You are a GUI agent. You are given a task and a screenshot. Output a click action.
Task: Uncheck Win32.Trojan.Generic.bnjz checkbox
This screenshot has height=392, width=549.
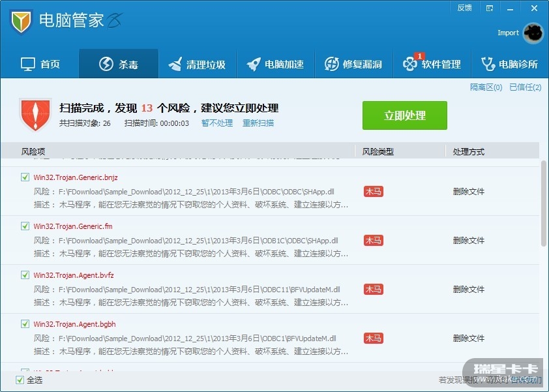[x=25, y=177]
